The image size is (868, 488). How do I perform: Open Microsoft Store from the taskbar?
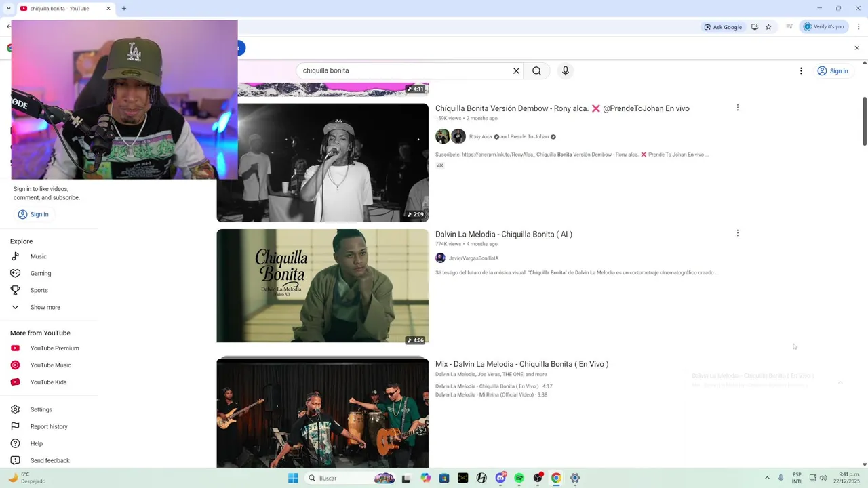click(x=444, y=478)
